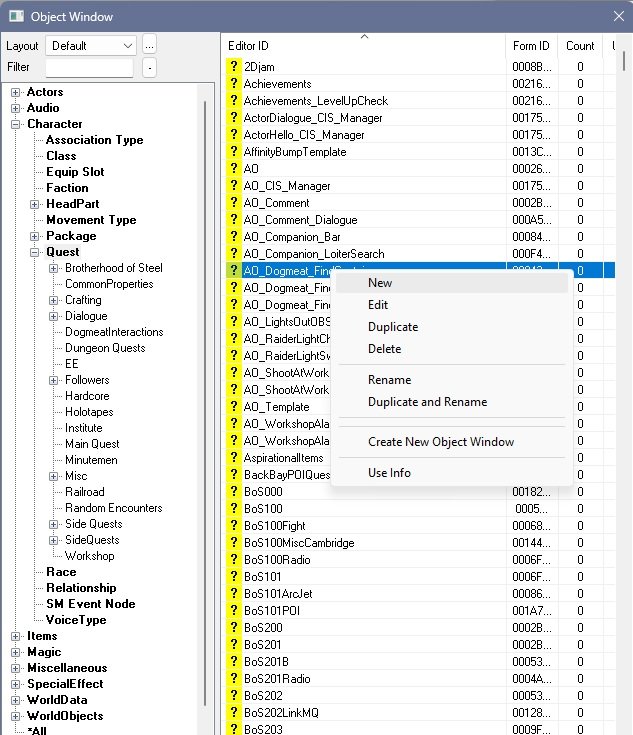Viewport: 633px width, 735px height.
Task: Click the question mark icon beside AspirationalItems
Action: (234, 458)
